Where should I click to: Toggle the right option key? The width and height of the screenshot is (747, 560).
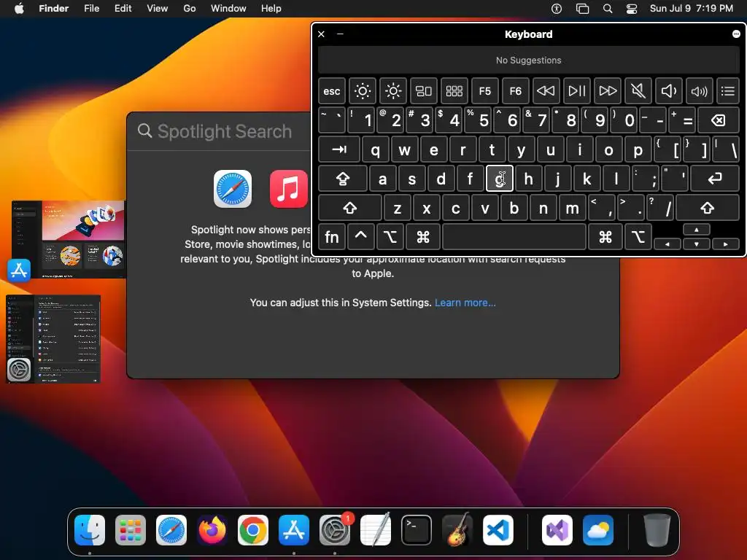(638, 237)
